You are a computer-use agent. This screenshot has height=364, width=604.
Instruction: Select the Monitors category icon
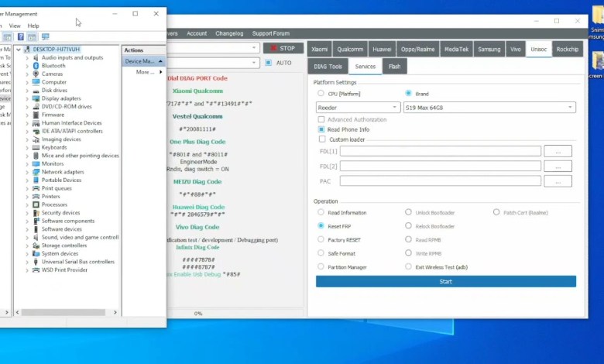tap(36, 163)
